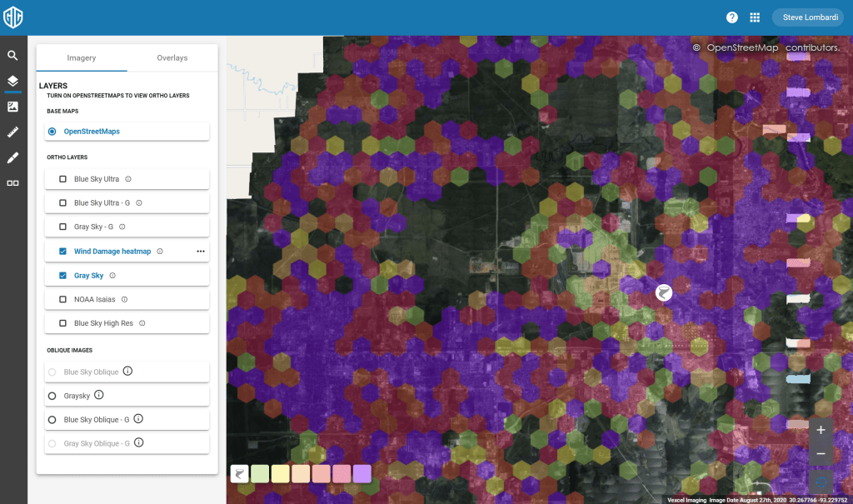Open the apps grid menu
The height and width of the screenshot is (504, 853).
(756, 17)
